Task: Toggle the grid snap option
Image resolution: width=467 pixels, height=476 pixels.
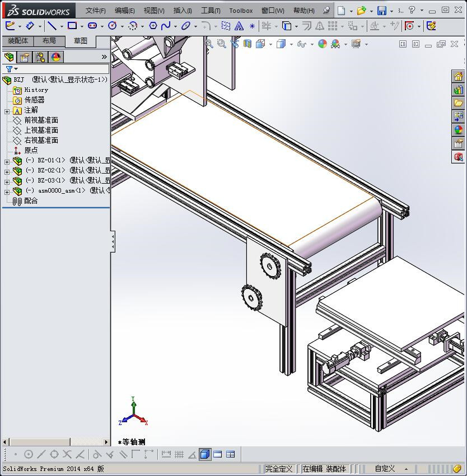Action: pyautogui.click(x=179, y=454)
